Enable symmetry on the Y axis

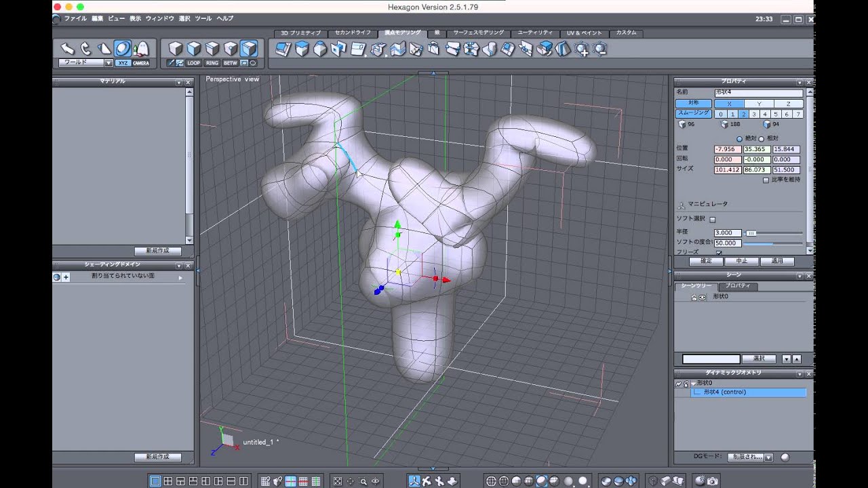click(759, 104)
